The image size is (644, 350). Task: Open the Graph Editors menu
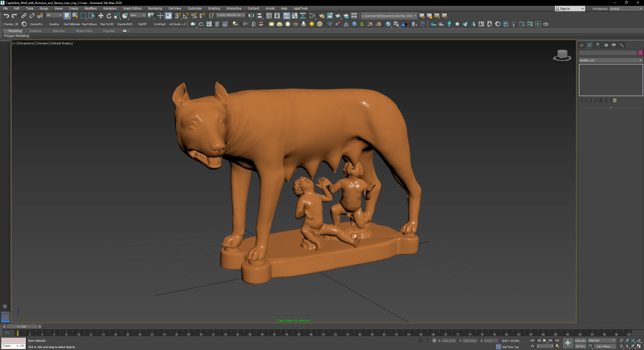pyautogui.click(x=132, y=9)
